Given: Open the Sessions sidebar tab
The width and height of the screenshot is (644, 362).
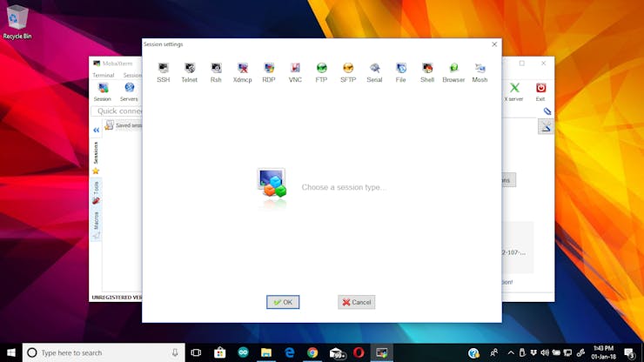Looking at the screenshot, I should pos(96,158).
